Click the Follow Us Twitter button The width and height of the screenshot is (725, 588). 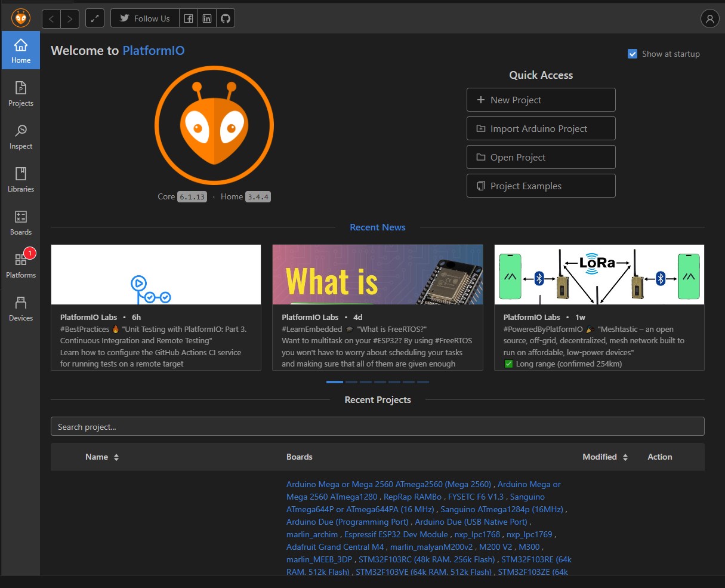point(145,19)
